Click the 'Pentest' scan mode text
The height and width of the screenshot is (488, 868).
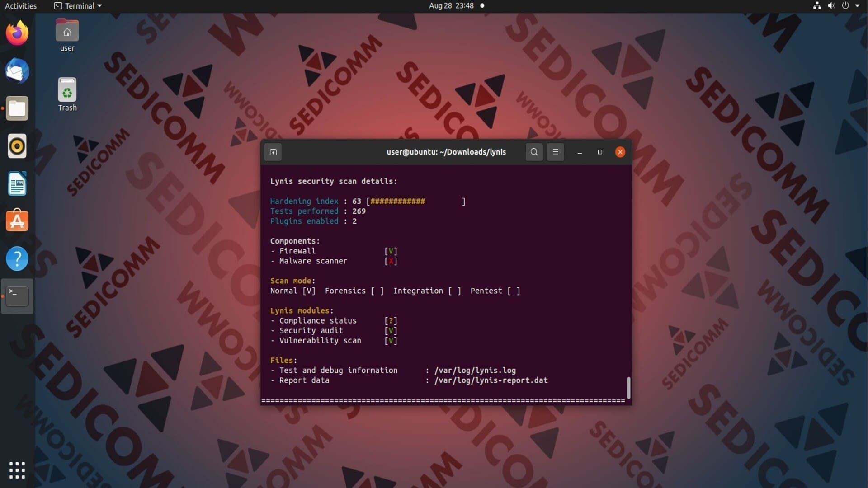pos(486,291)
